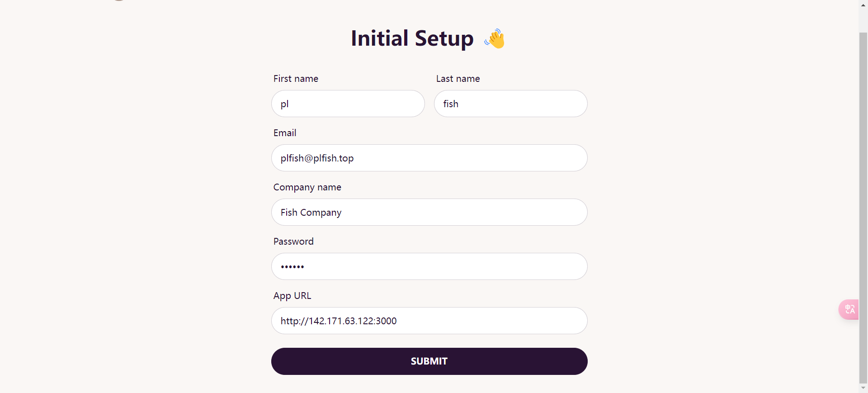868x393 pixels.
Task: Click the Company name label
Action: tap(307, 187)
